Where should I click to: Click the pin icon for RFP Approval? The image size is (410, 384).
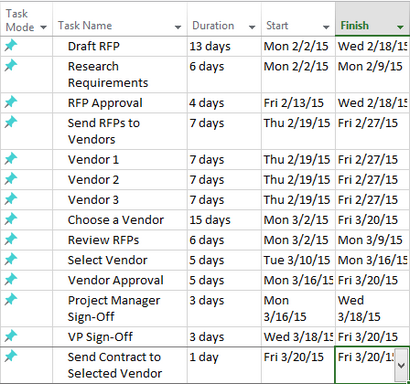tap(11, 102)
